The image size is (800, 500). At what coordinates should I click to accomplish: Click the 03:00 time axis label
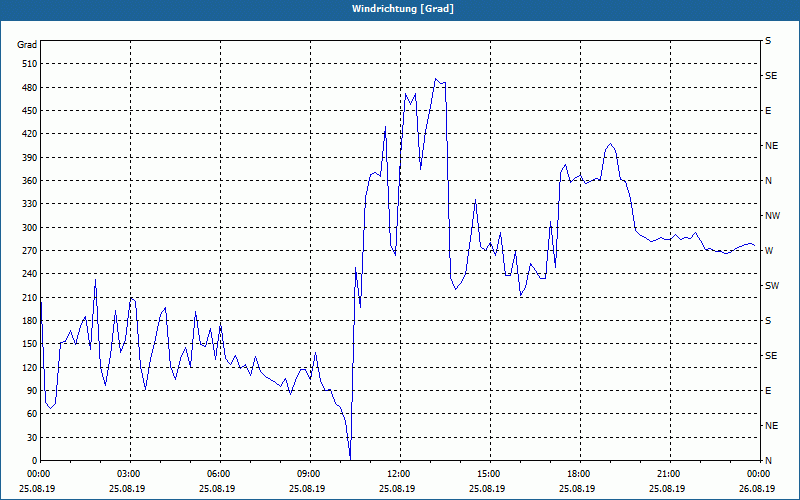127,474
